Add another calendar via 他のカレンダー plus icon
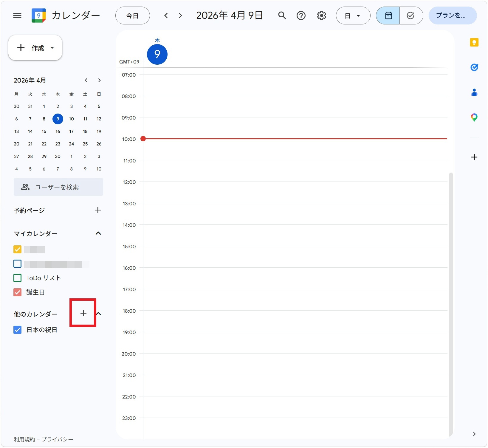The image size is (488, 448). coord(83,314)
